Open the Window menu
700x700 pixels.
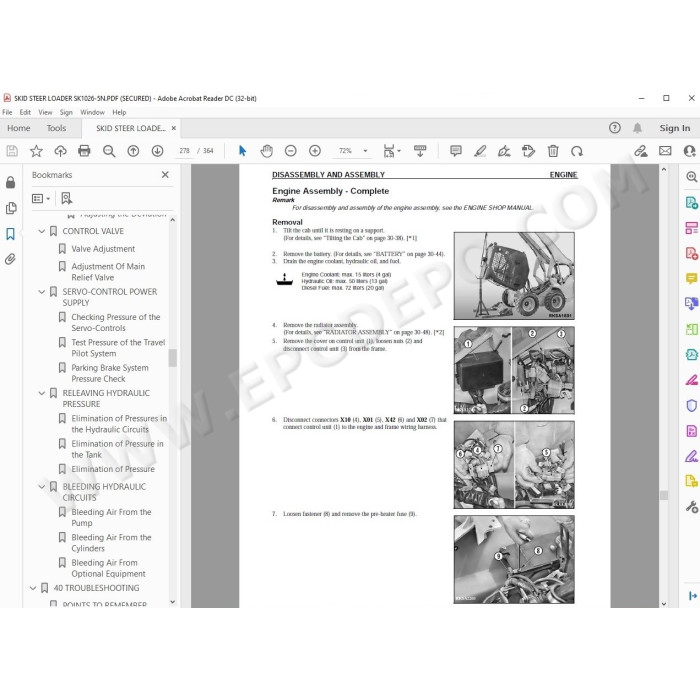pyautogui.click(x=92, y=112)
